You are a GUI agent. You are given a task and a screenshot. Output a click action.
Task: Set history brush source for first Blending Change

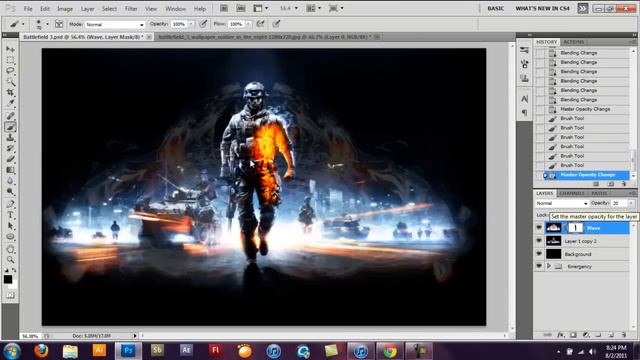540,53
